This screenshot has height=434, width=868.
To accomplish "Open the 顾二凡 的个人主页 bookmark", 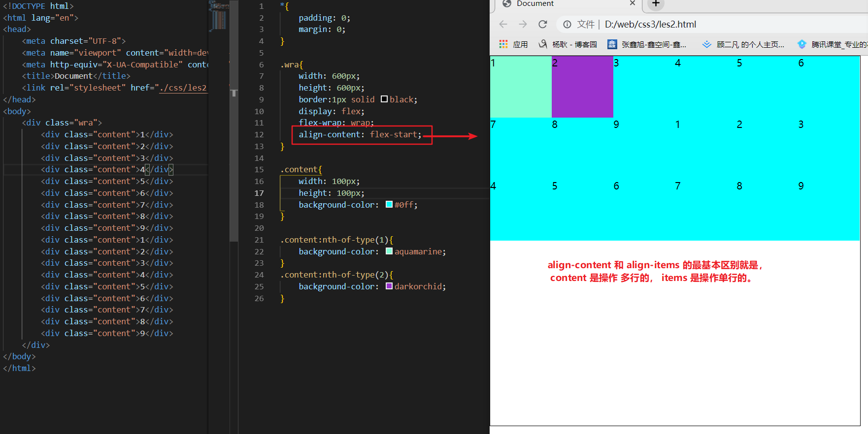I will pos(743,44).
